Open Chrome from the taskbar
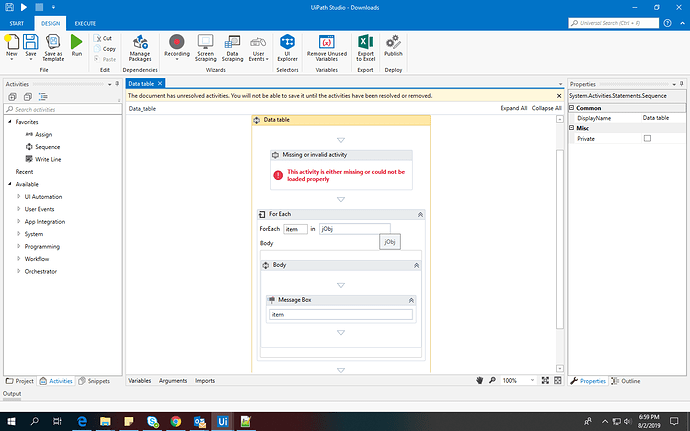 coord(176,421)
